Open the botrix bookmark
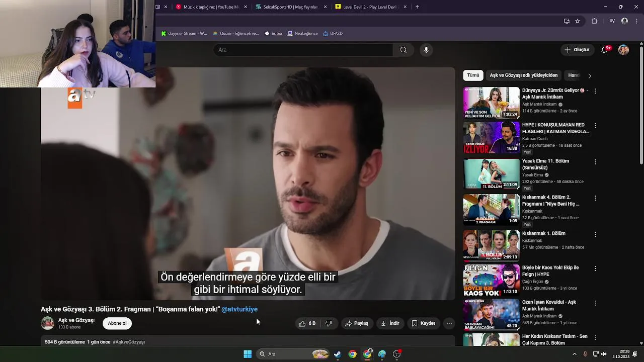The image size is (644, 362). click(274, 34)
